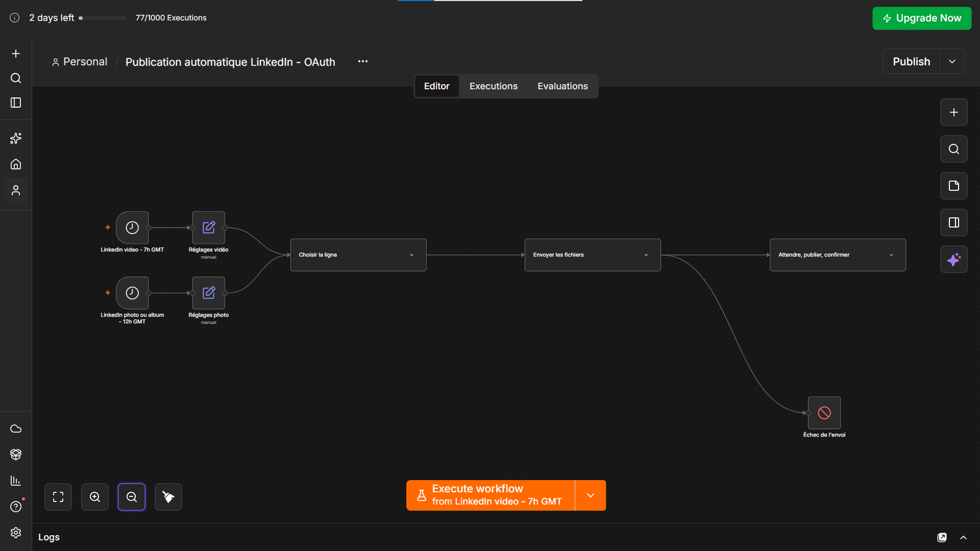
Task: Click the Publish button
Action: (x=911, y=61)
